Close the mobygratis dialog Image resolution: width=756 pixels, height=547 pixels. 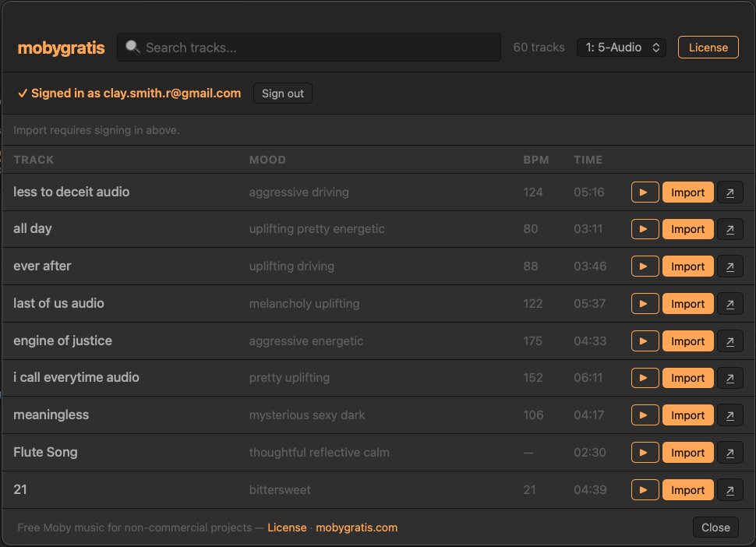click(x=715, y=528)
